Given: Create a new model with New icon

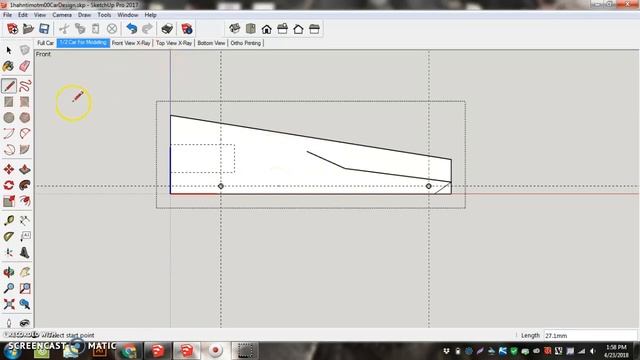Looking at the screenshot, I should click(12, 29).
